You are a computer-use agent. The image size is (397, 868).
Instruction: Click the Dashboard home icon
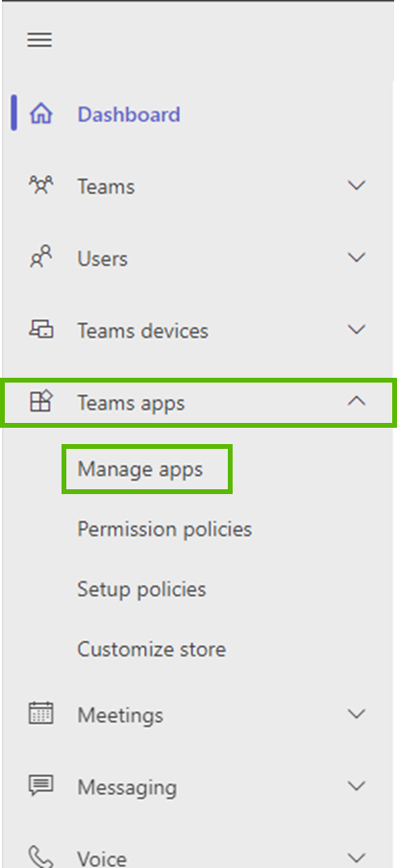tap(41, 113)
